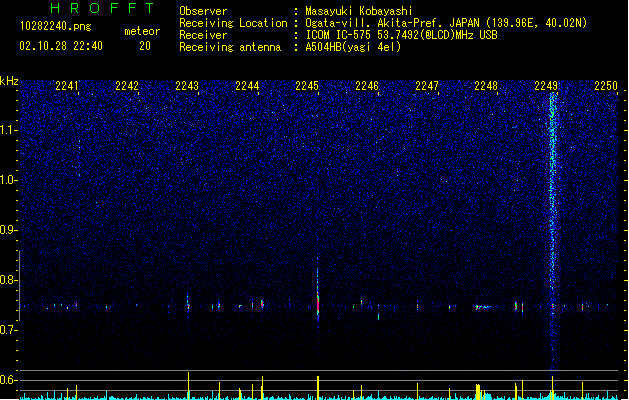Click the 2243 time marker
629x400 pixels.
tap(187, 86)
